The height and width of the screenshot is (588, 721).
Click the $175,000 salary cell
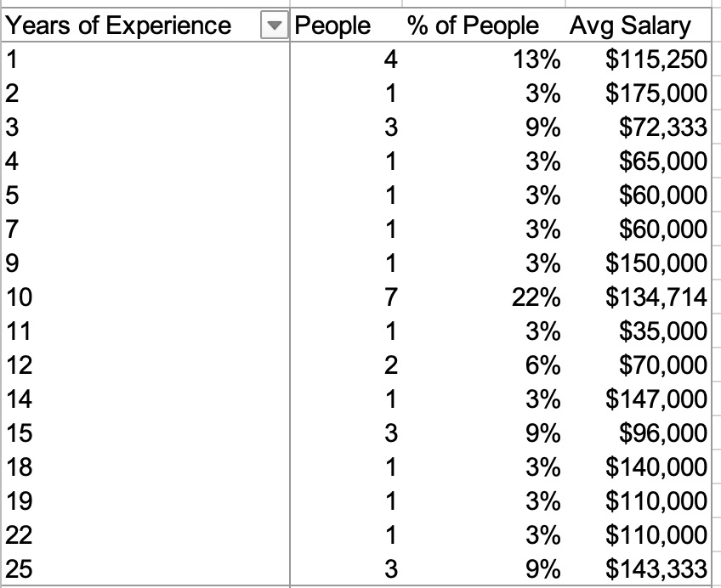click(656, 93)
